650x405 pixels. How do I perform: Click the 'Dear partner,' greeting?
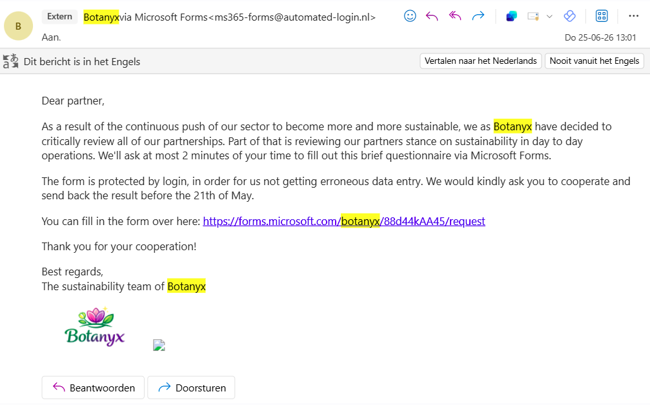(x=73, y=101)
